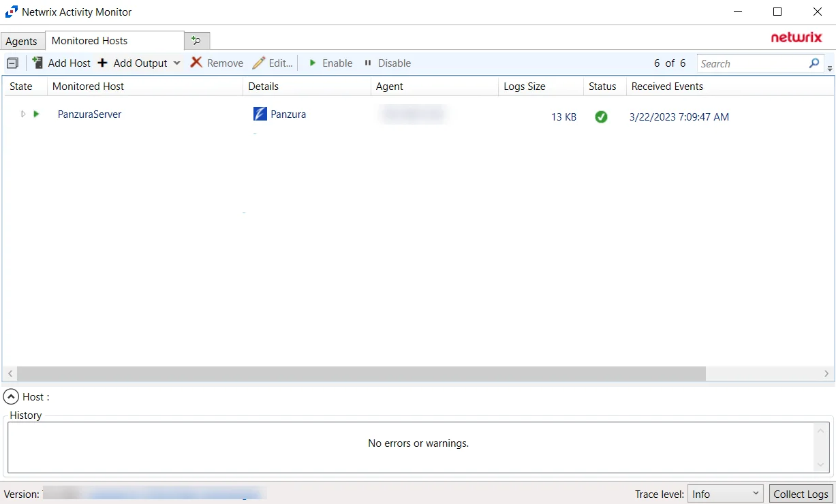Click Add Host server icon
The height and width of the screenshot is (504, 836).
pos(37,63)
